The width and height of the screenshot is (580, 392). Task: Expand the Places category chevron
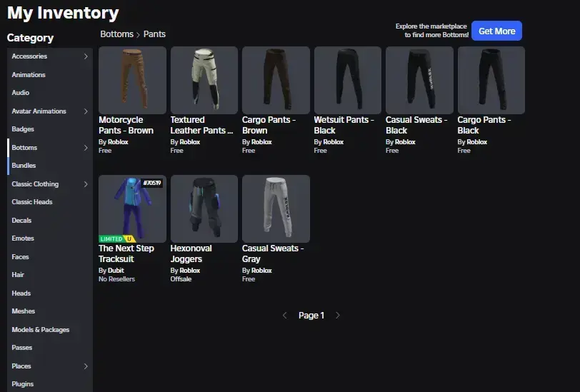(86, 366)
